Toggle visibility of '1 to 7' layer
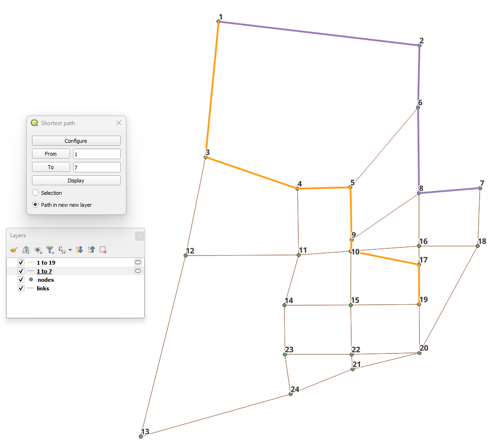Viewport: 503px width, 448px height. [21, 271]
